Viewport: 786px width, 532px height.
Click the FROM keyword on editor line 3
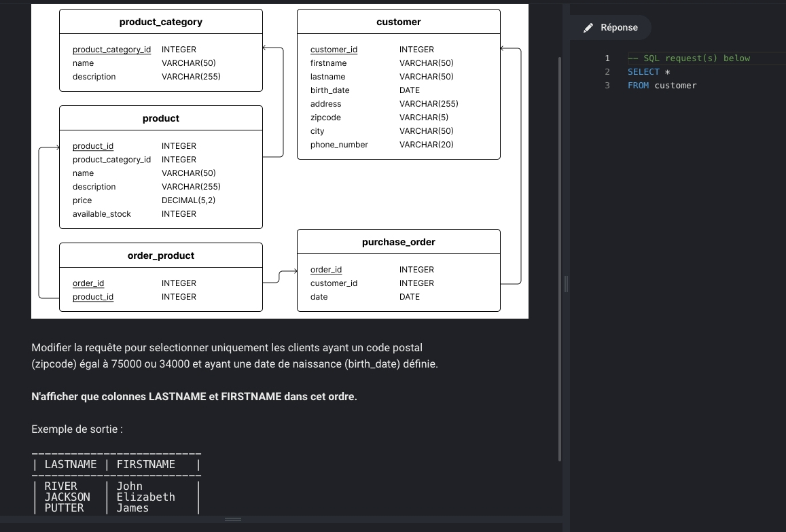[638, 85]
